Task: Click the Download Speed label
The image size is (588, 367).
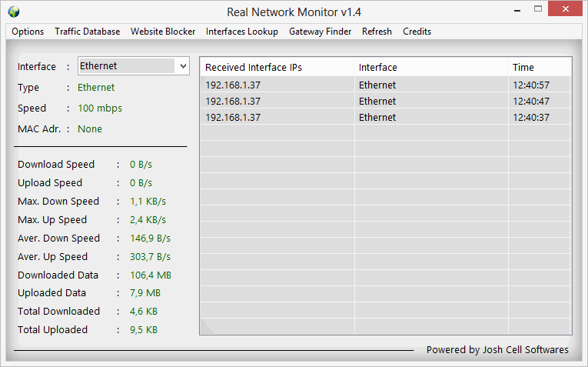Action: point(56,165)
